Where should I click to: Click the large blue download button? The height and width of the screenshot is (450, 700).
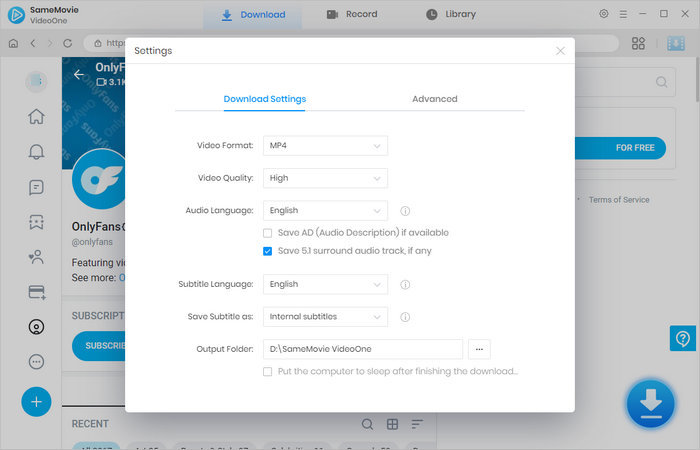[x=650, y=404]
